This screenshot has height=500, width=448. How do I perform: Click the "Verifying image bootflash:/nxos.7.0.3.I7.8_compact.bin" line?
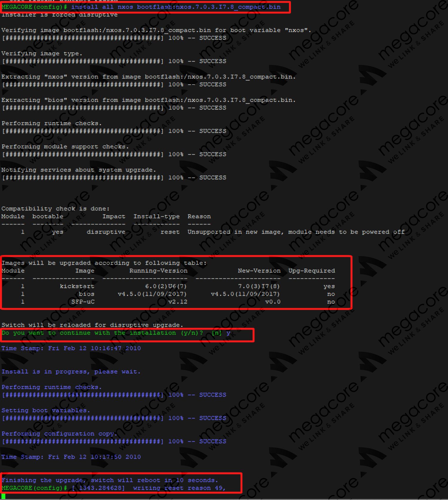point(156,30)
